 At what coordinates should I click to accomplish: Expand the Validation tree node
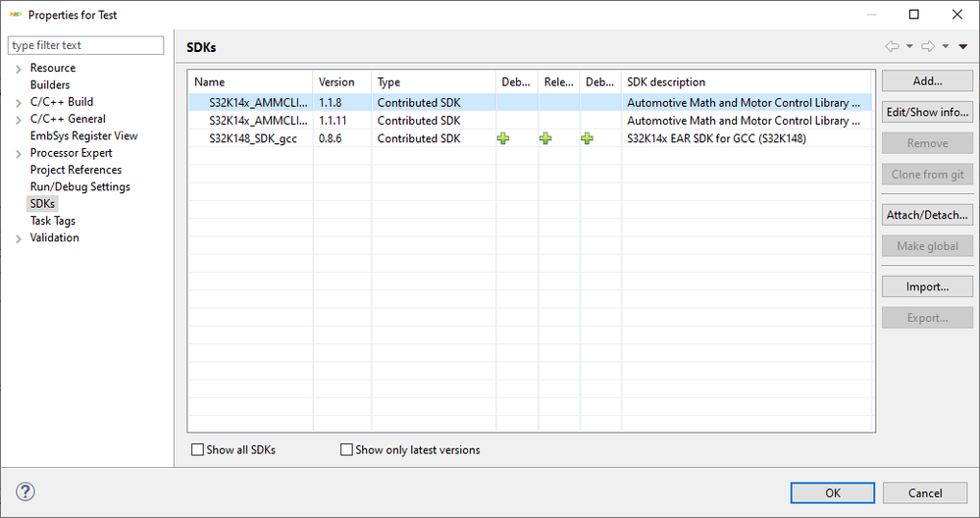pos(19,238)
